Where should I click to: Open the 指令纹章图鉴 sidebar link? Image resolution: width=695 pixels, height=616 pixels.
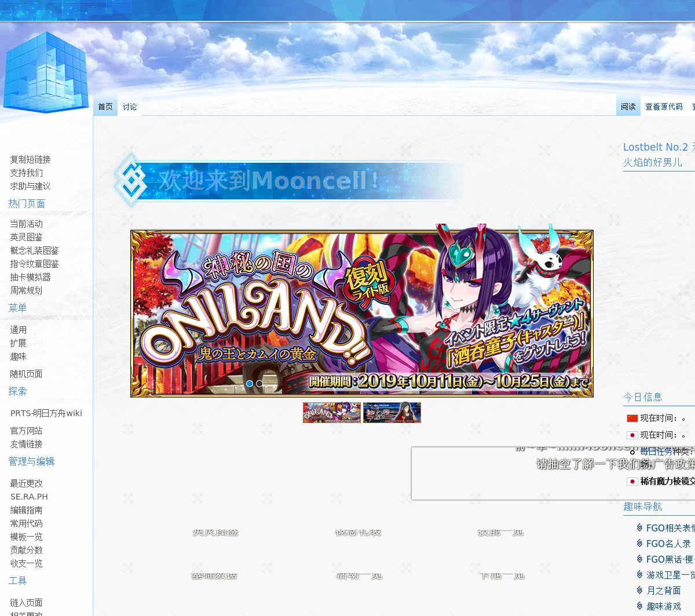click(34, 264)
